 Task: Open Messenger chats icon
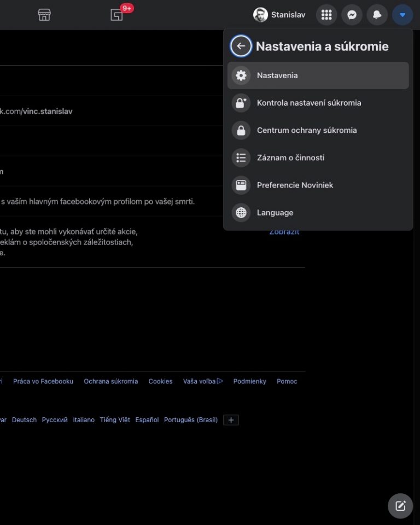(x=352, y=15)
